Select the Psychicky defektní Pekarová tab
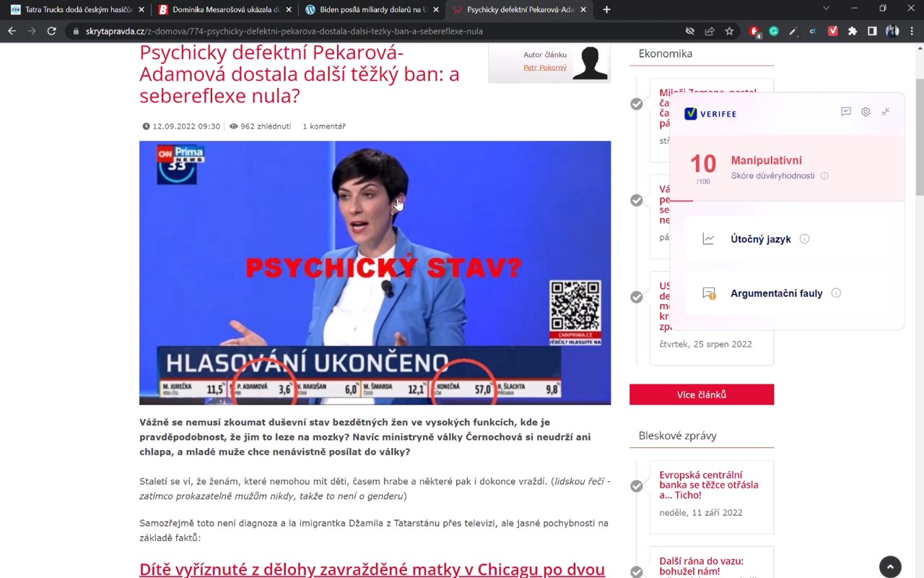The height and width of the screenshot is (578, 924). coord(520,9)
